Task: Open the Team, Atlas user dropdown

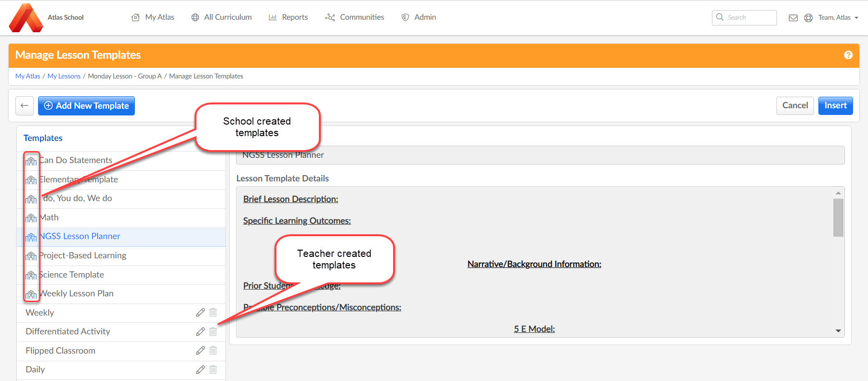Action: coord(838,18)
